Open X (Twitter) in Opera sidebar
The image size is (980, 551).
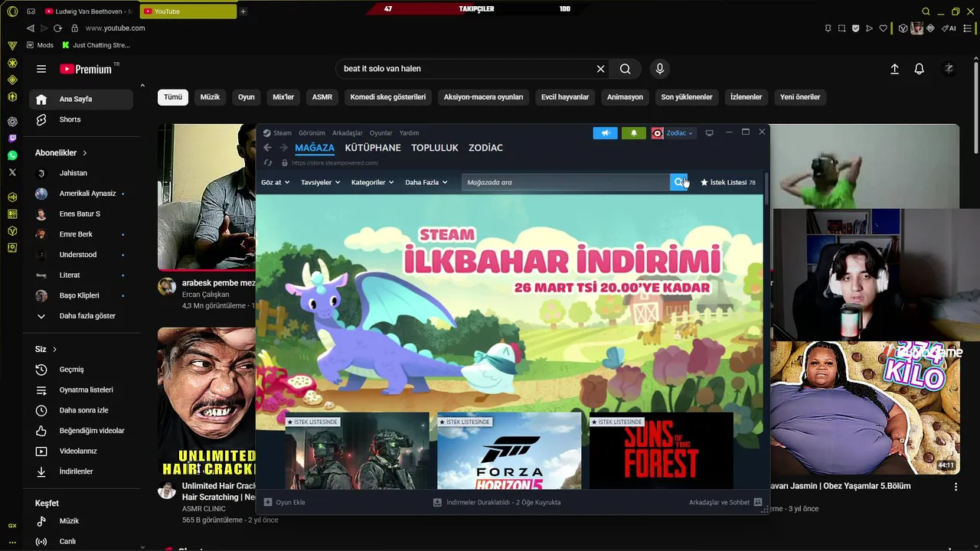coord(12,173)
